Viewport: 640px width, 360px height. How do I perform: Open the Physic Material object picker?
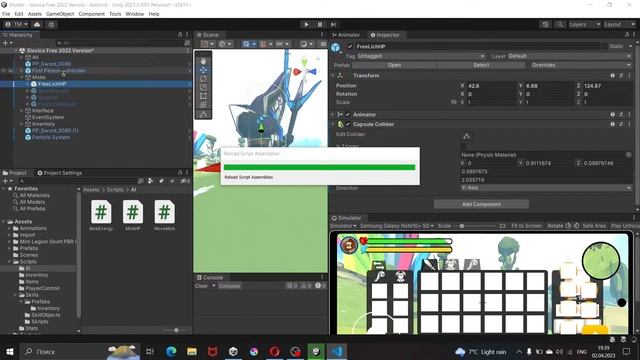click(629, 155)
